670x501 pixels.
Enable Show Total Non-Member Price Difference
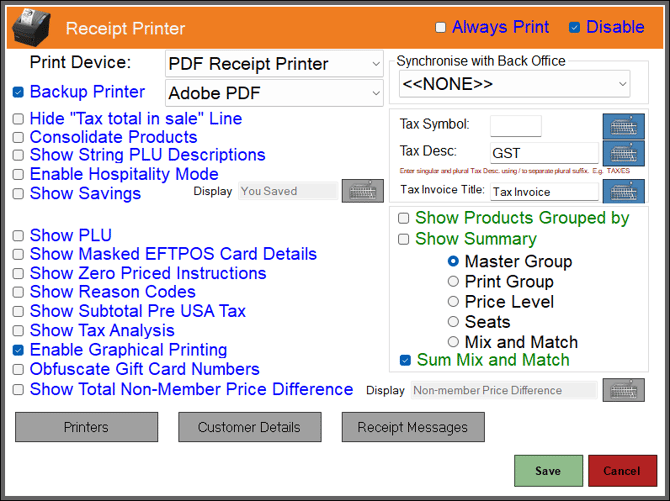[18, 389]
